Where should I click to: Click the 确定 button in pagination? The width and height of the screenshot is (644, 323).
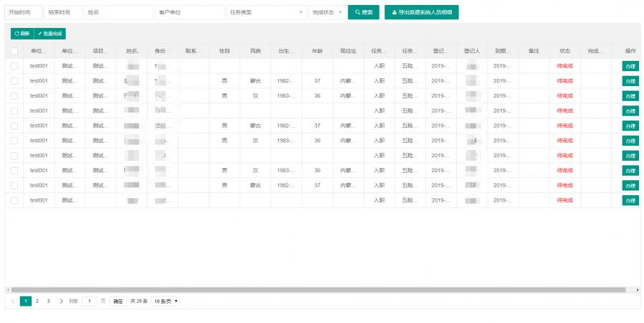click(118, 301)
